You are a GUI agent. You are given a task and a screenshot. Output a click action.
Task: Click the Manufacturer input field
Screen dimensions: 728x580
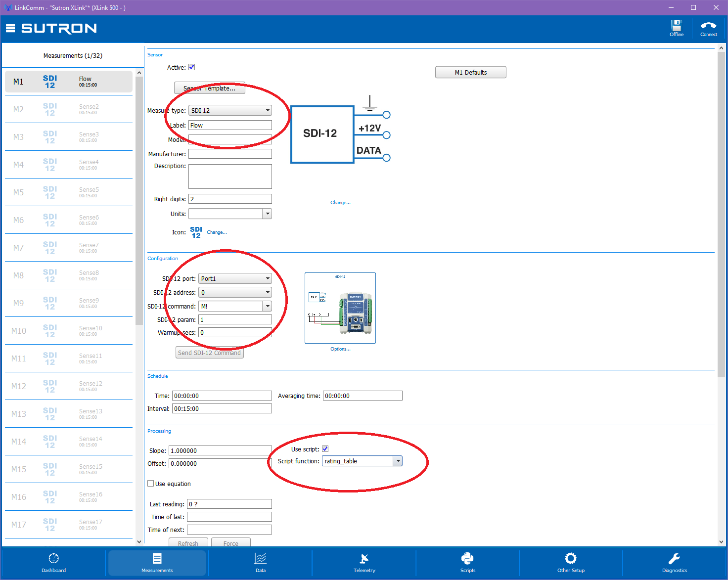230,154
